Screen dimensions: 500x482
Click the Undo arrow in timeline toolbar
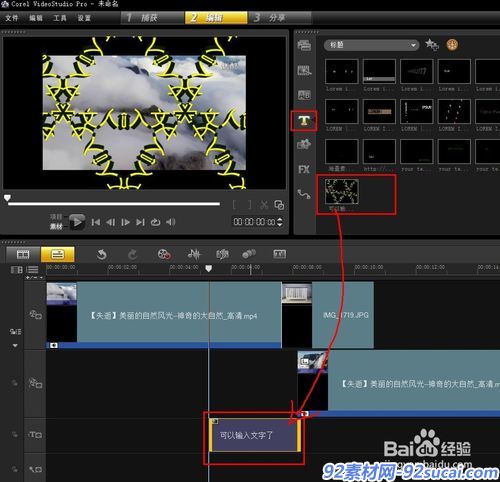click(x=102, y=255)
